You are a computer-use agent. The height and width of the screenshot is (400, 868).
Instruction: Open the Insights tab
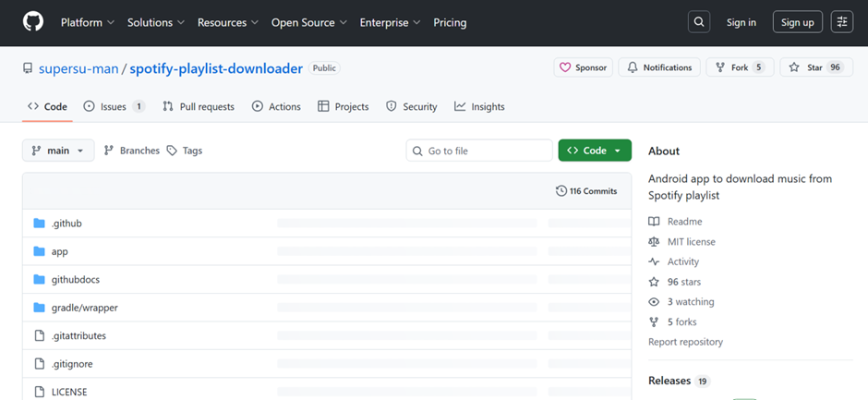(x=479, y=106)
